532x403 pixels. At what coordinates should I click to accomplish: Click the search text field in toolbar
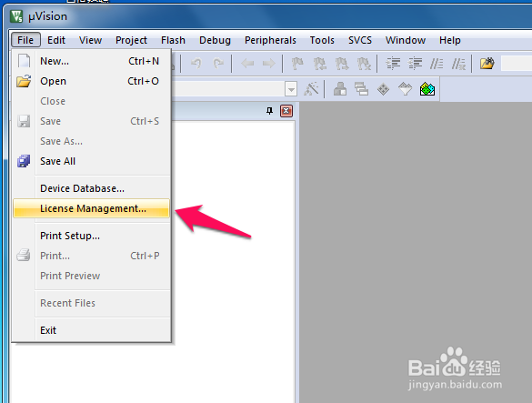coord(517,64)
